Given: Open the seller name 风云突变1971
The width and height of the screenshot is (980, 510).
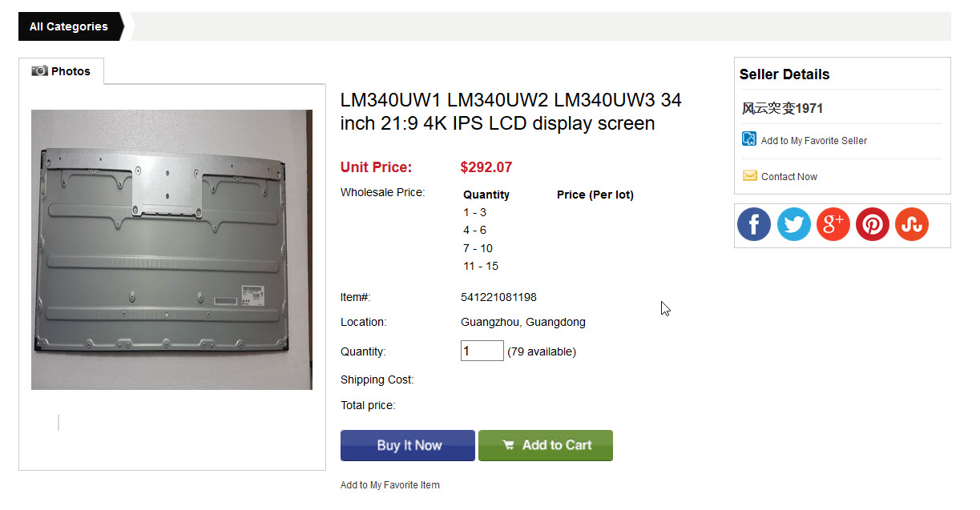Looking at the screenshot, I should (x=782, y=108).
